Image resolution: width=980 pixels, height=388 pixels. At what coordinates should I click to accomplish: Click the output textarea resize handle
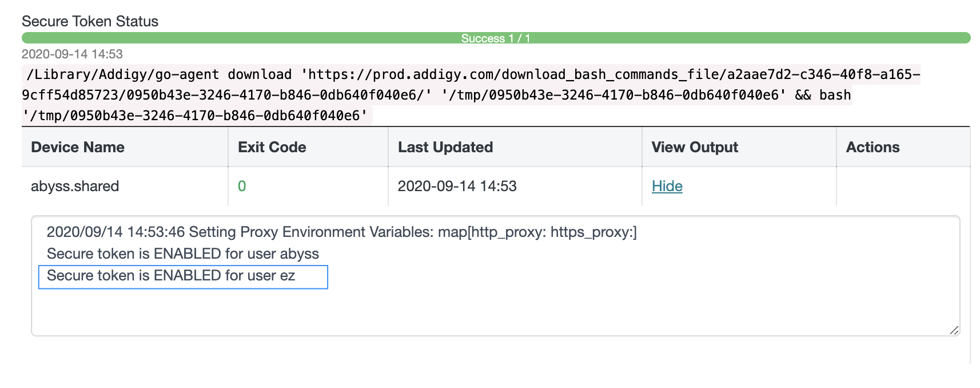[x=954, y=330]
